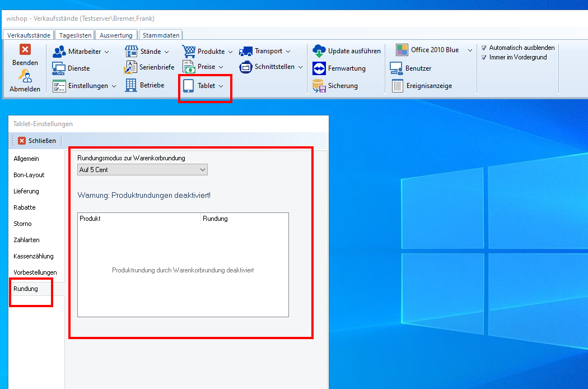Viewport: 588px width, 389px height.
Task: Click the Betriebe building icon
Action: [130, 85]
